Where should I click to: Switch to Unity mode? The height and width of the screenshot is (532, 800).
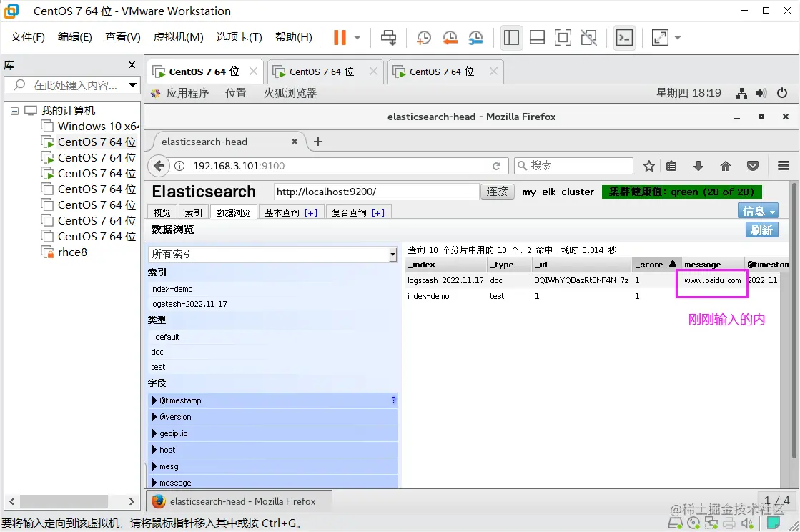point(588,37)
